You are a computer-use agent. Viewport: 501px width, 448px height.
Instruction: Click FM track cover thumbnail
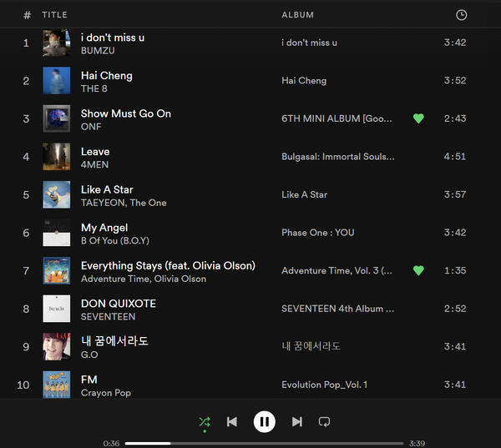(57, 385)
